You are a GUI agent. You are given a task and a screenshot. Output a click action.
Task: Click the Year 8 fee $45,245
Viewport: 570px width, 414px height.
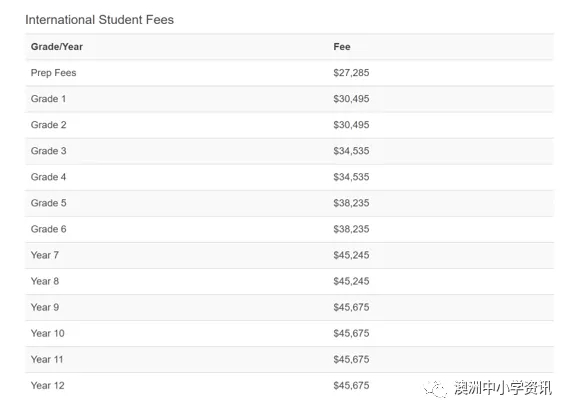click(351, 281)
